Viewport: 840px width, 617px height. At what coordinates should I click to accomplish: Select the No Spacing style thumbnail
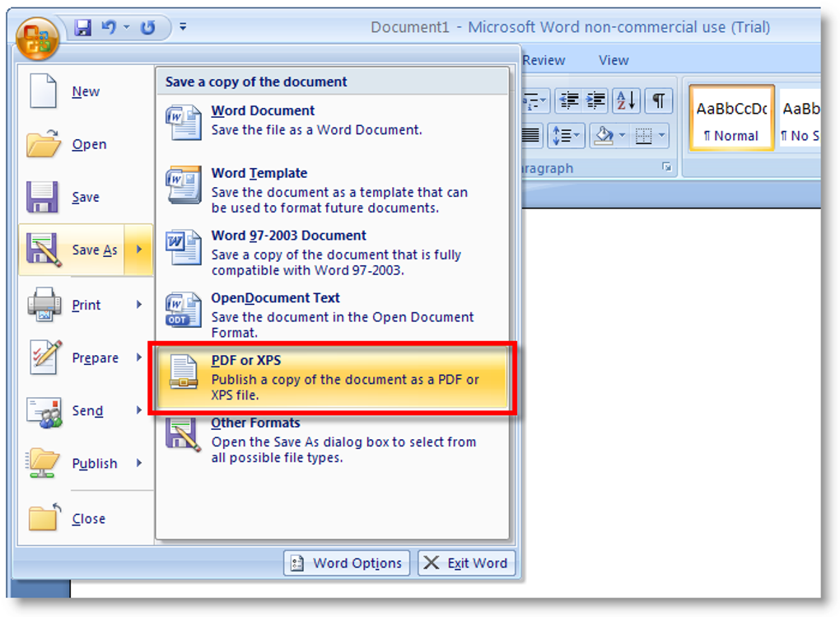pos(800,118)
